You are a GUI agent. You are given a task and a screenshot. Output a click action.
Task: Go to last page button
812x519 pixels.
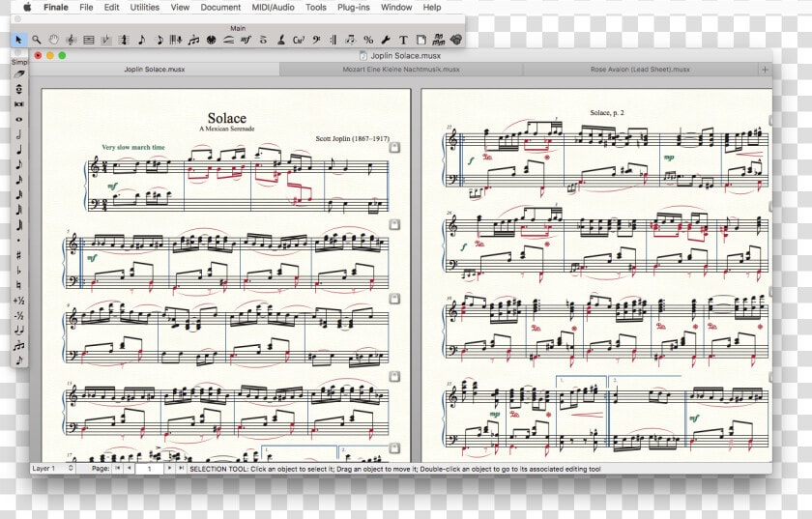pyautogui.click(x=181, y=468)
